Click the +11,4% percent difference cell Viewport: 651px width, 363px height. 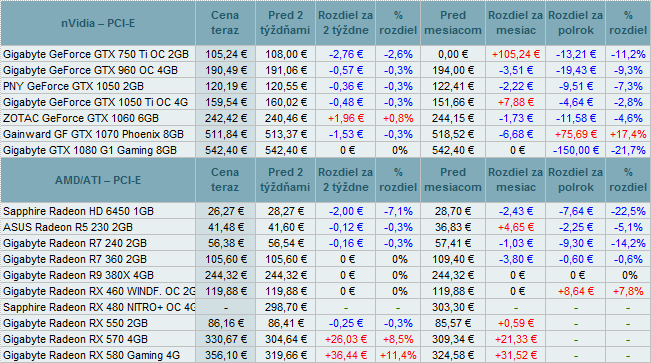click(x=398, y=355)
